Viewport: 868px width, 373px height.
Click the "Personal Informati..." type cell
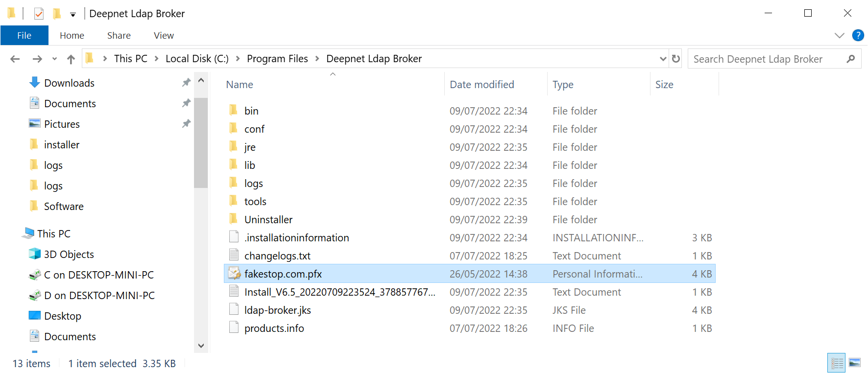[x=598, y=274]
